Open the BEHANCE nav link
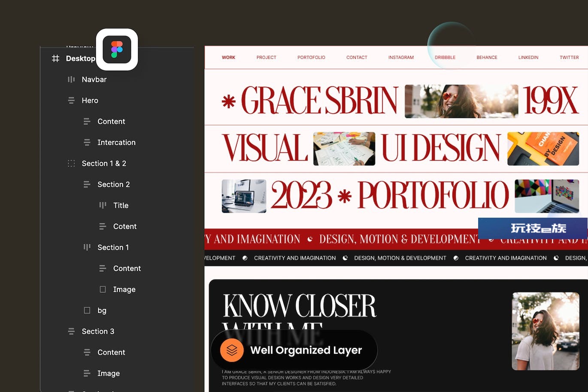 click(487, 58)
